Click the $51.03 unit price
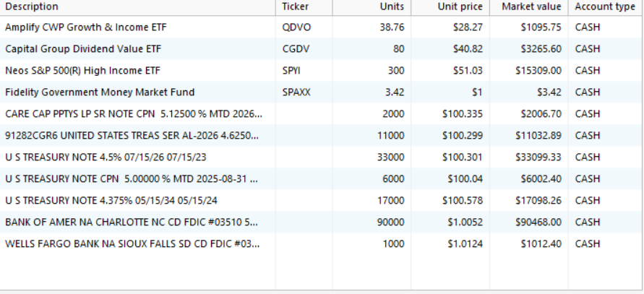 pos(468,71)
